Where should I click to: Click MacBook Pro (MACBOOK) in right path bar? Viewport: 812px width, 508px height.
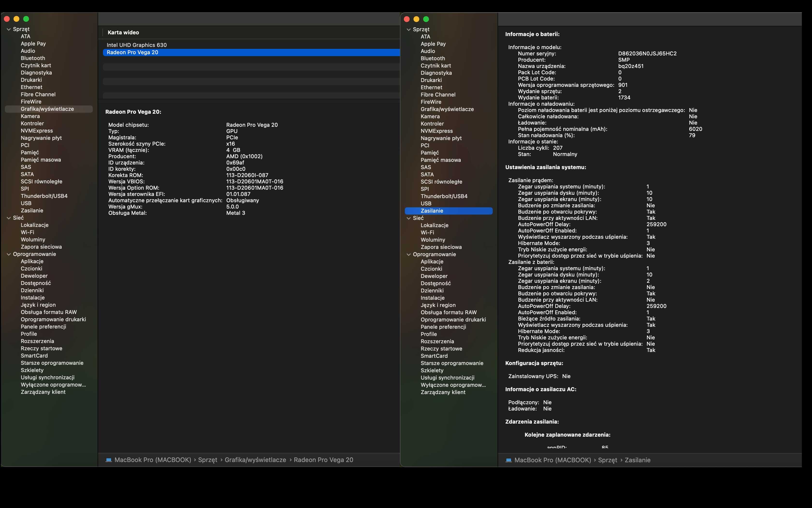(x=553, y=460)
